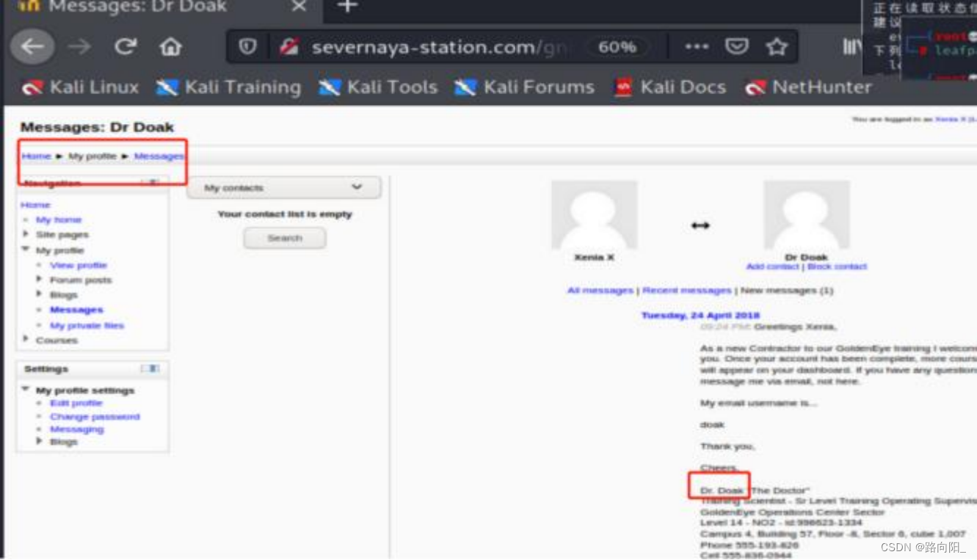Screen dimensions: 977x560
Task: Click the 'Your contact list is empty' text
Action: point(285,214)
